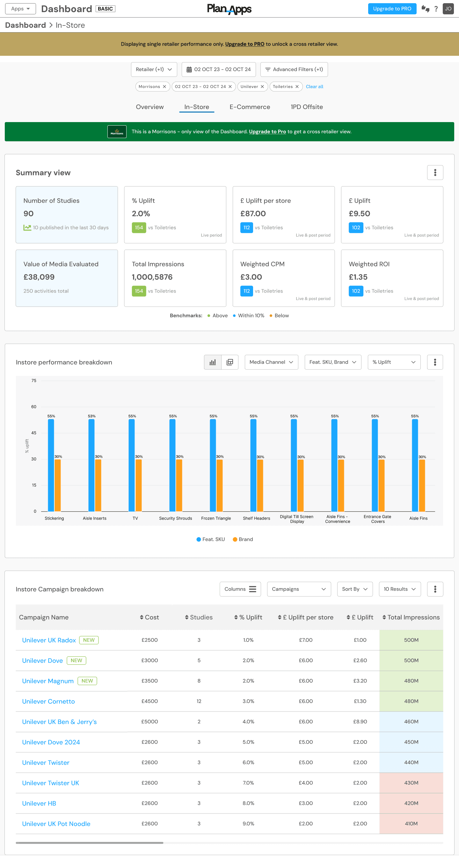Open the Unilever Dove campaign

click(x=42, y=661)
